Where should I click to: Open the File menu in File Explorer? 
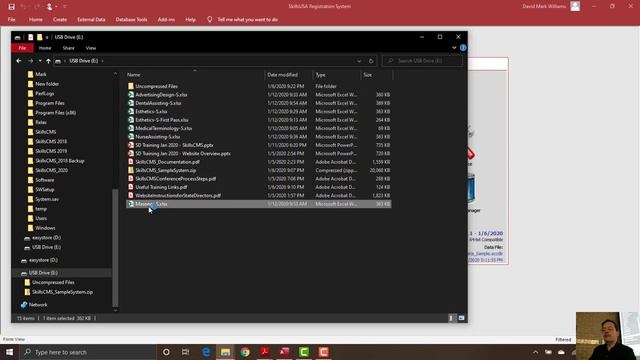point(22,48)
